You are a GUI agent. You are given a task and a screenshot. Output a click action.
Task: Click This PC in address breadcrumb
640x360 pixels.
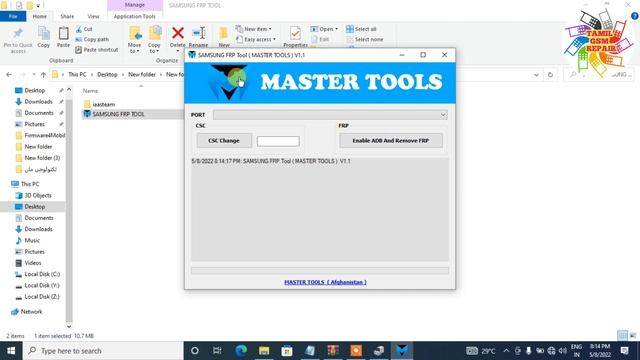point(77,75)
